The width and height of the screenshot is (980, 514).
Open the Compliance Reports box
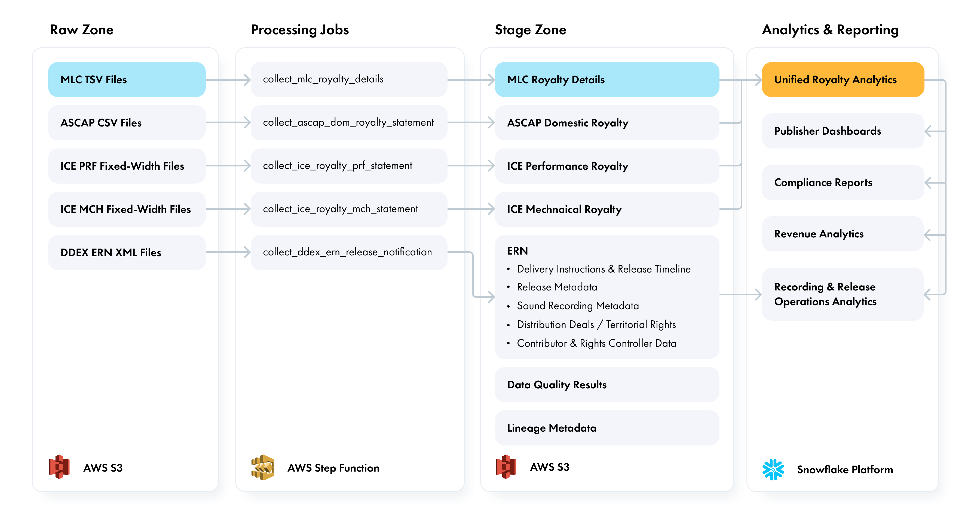843,182
